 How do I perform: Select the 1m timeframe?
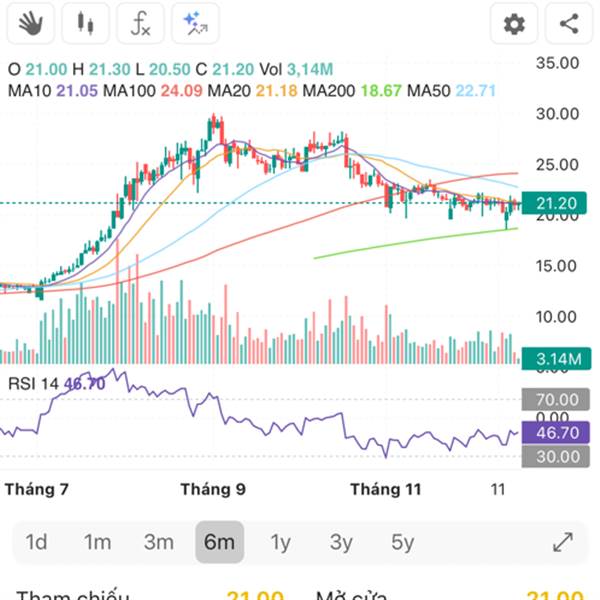pos(97,543)
